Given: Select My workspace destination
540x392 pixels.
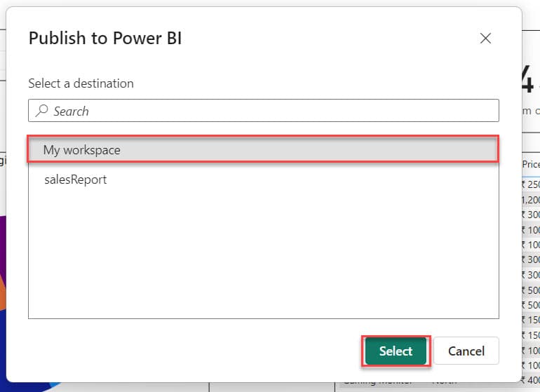Looking at the screenshot, I should 264,149.
